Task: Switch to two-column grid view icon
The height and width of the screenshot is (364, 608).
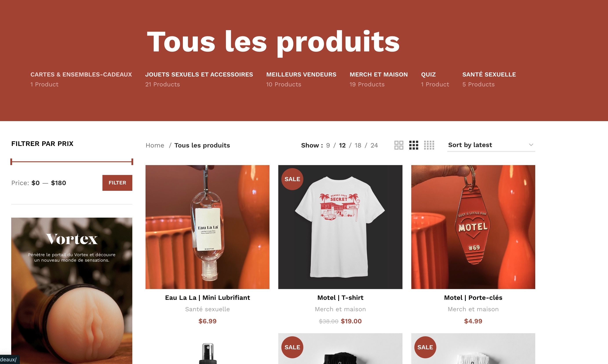Action: click(399, 145)
